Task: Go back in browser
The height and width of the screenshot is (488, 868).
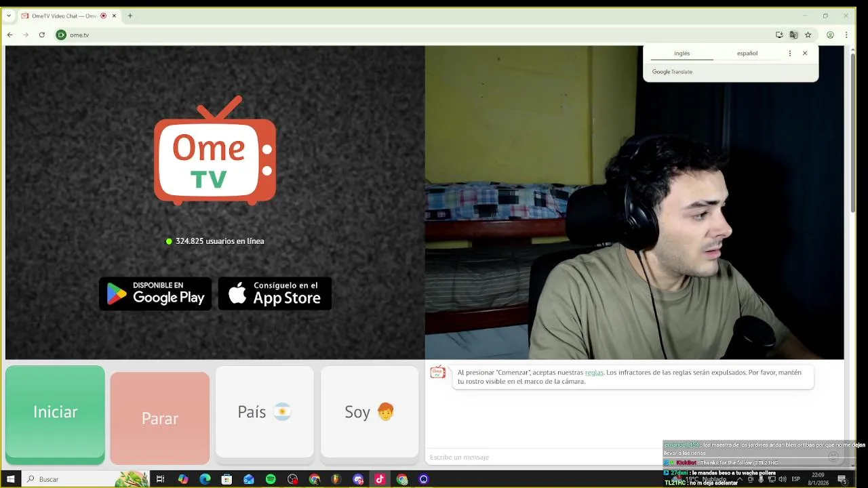Action: point(9,35)
